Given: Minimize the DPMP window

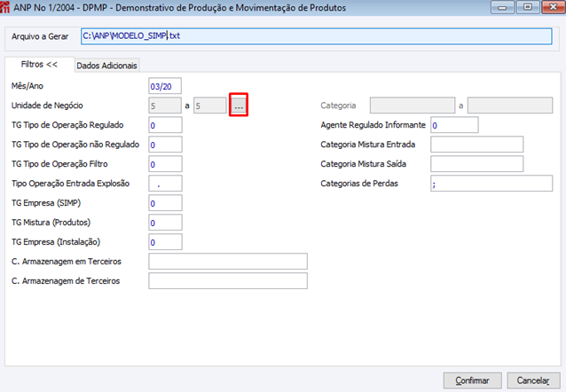Looking at the screenshot, I should (x=502, y=7).
